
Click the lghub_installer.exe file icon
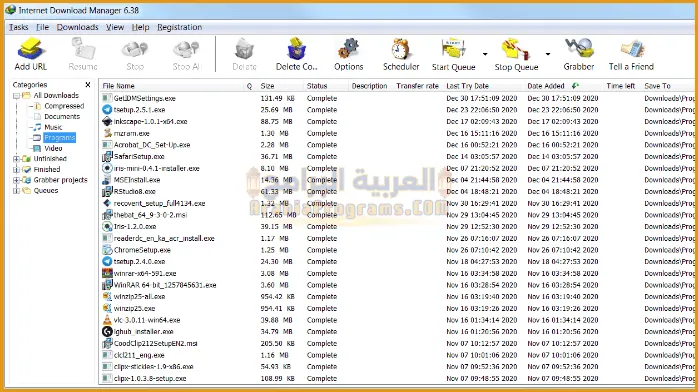point(107,331)
